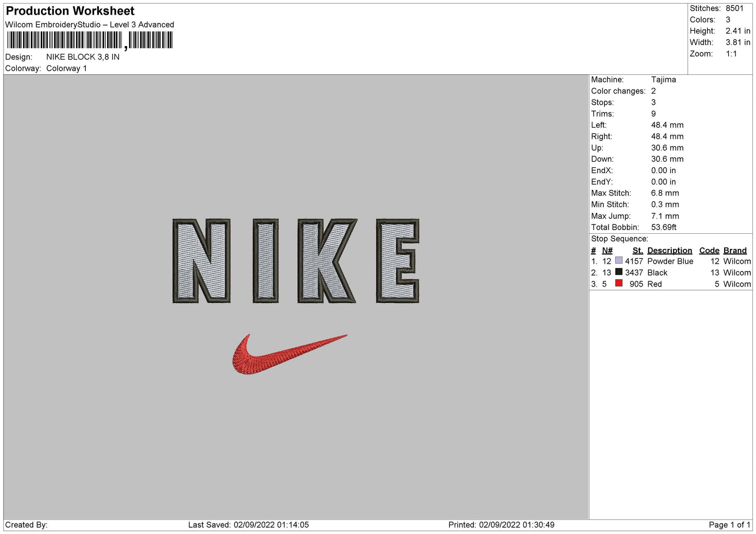Click the Up value '30.6 mm'
Screen dimensions: 756x534
pyautogui.click(x=667, y=148)
